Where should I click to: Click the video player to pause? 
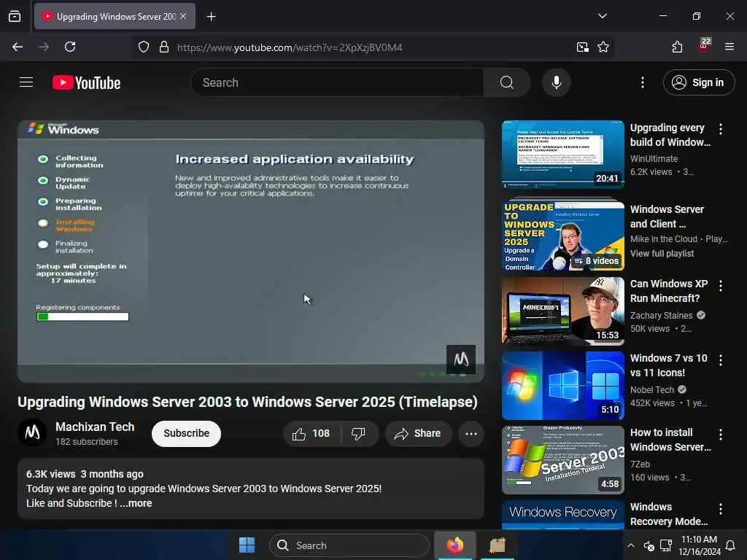click(x=251, y=251)
